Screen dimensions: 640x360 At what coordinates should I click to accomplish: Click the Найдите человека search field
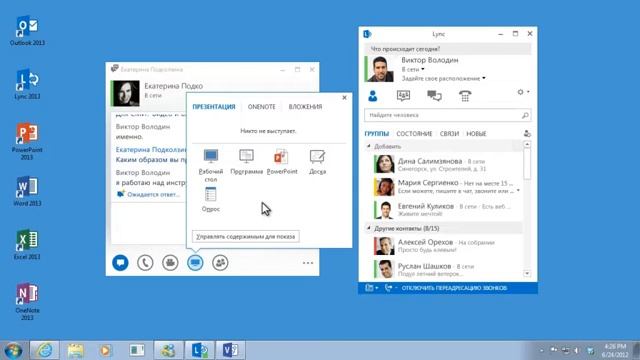[x=447, y=116]
